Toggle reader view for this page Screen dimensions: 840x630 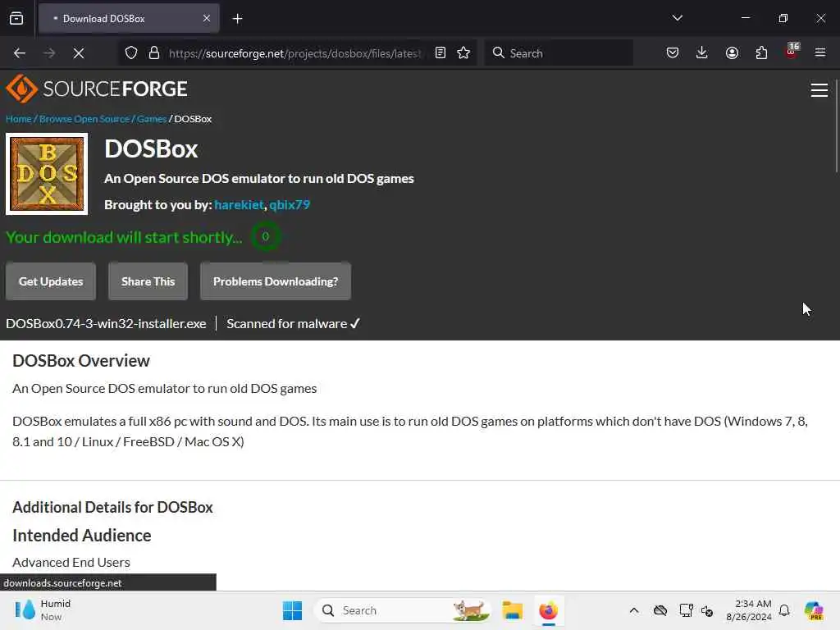click(441, 52)
